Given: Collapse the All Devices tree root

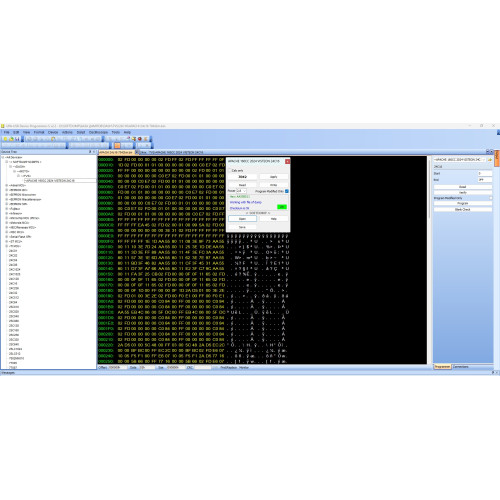Looking at the screenshot, I should 3,157.
